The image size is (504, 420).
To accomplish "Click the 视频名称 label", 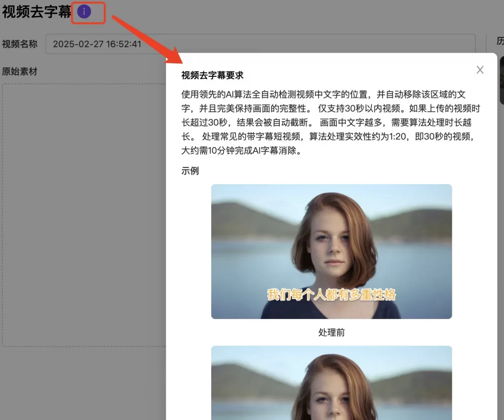I will pyautogui.click(x=20, y=44).
